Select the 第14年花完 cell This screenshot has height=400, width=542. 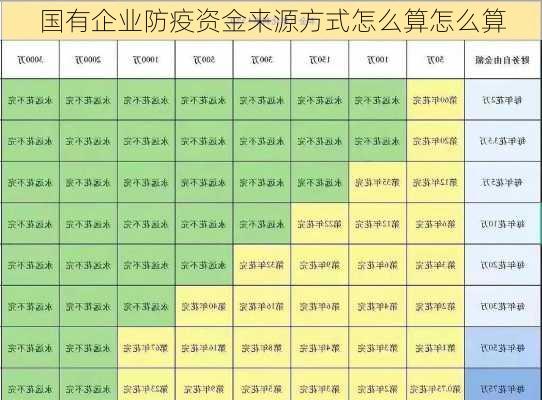204,347
